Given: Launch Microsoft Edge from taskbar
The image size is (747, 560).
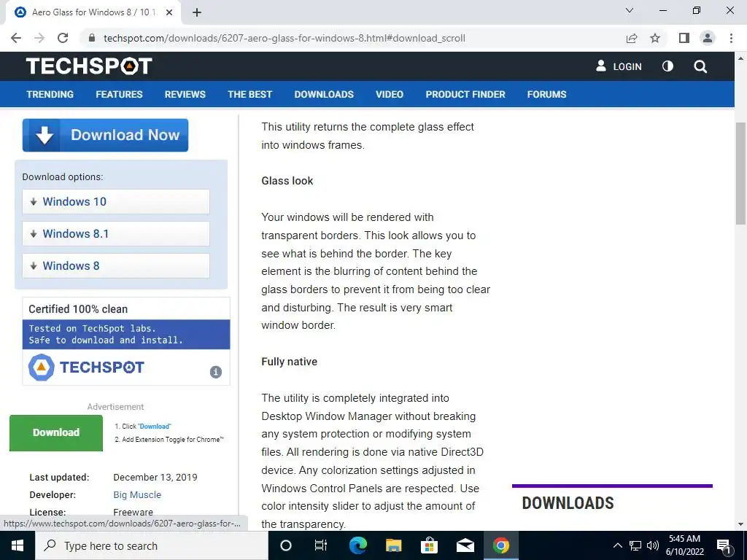Looking at the screenshot, I should tap(357, 545).
